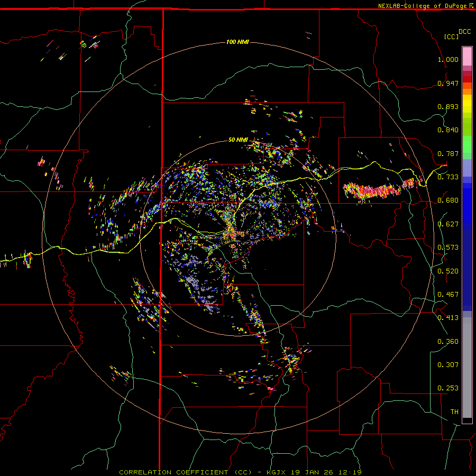
Task: Click the [CC] units label
Action: click(x=452, y=36)
